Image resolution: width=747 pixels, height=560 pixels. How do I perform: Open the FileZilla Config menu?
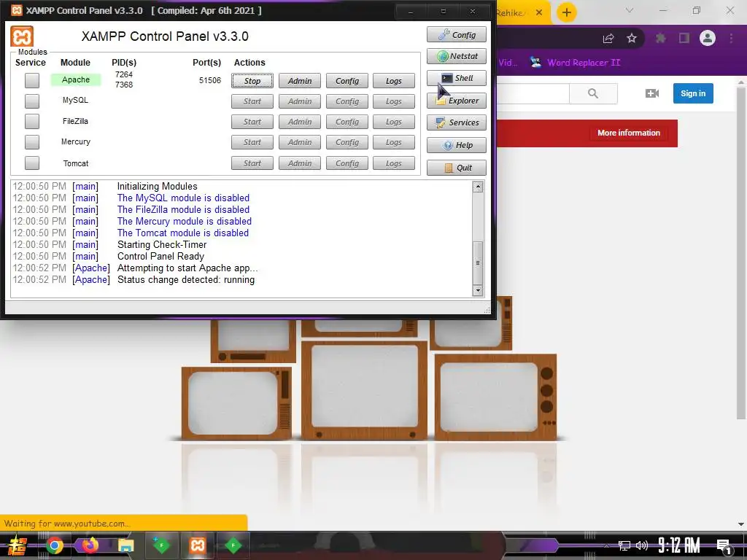click(347, 122)
